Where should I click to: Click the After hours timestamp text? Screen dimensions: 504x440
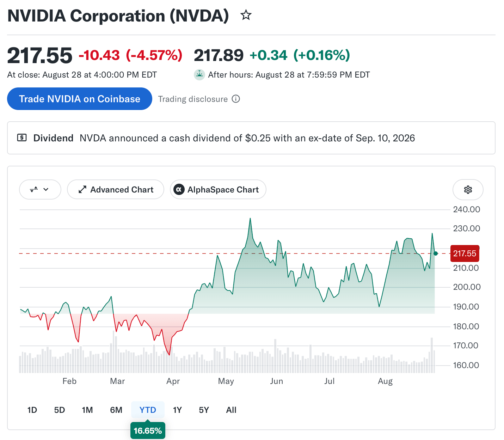[x=289, y=75]
